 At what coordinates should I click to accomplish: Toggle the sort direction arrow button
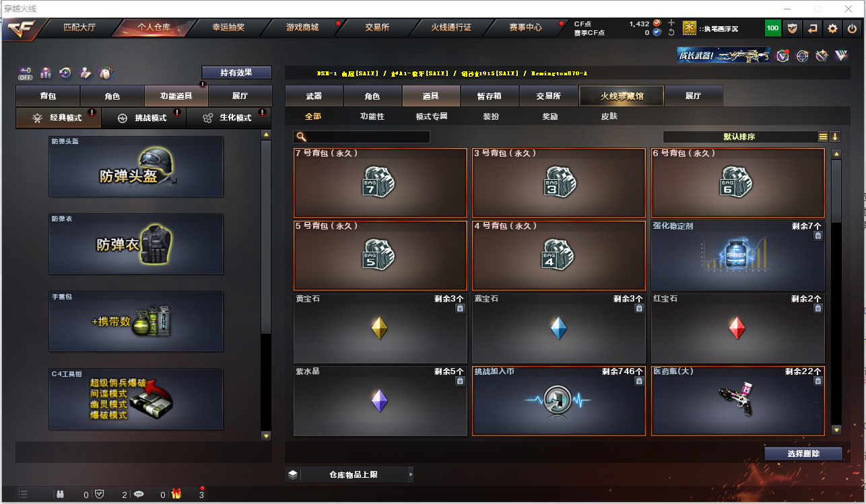click(835, 137)
